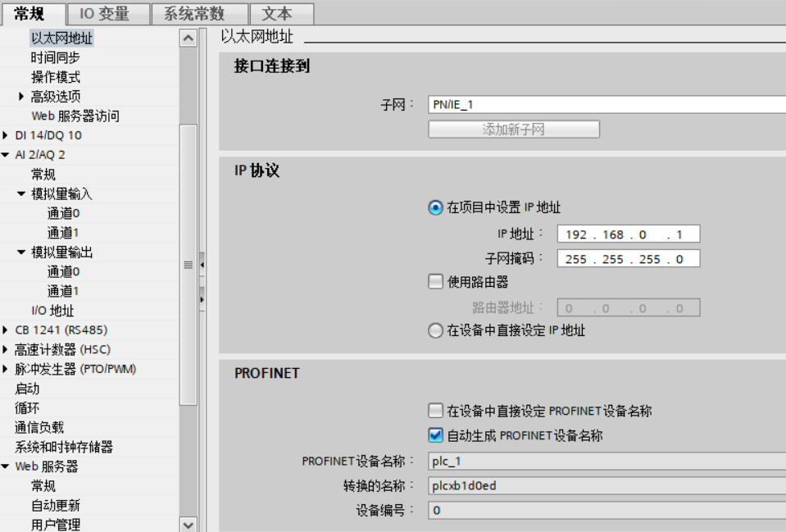Select 时间同步 in the navigation tree
This screenshot has width=786, height=532.
[56, 57]
